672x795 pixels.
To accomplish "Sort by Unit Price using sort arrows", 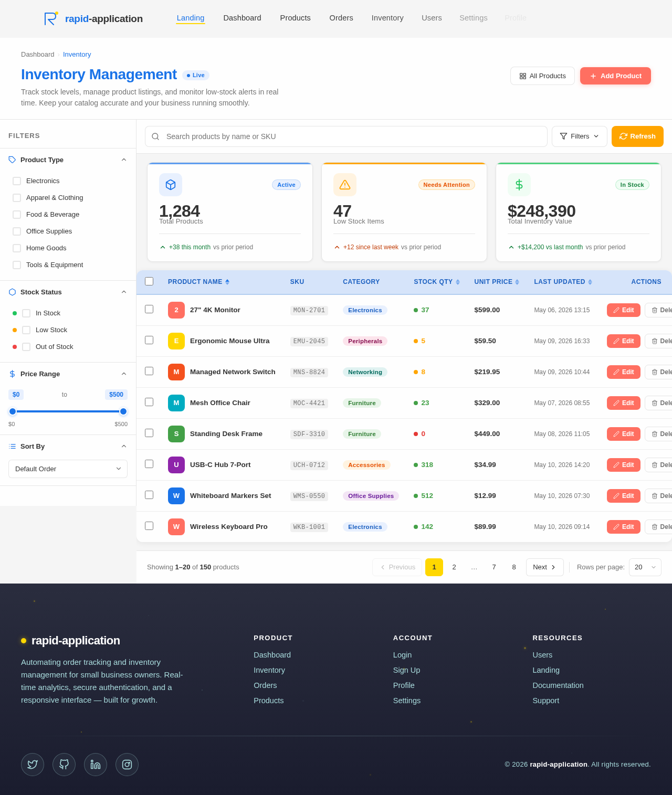I will coord(517,282).
